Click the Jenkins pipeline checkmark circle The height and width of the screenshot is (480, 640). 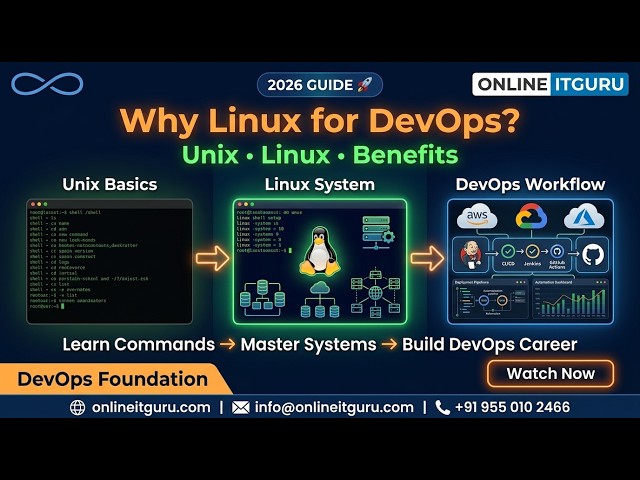[532, 251]
